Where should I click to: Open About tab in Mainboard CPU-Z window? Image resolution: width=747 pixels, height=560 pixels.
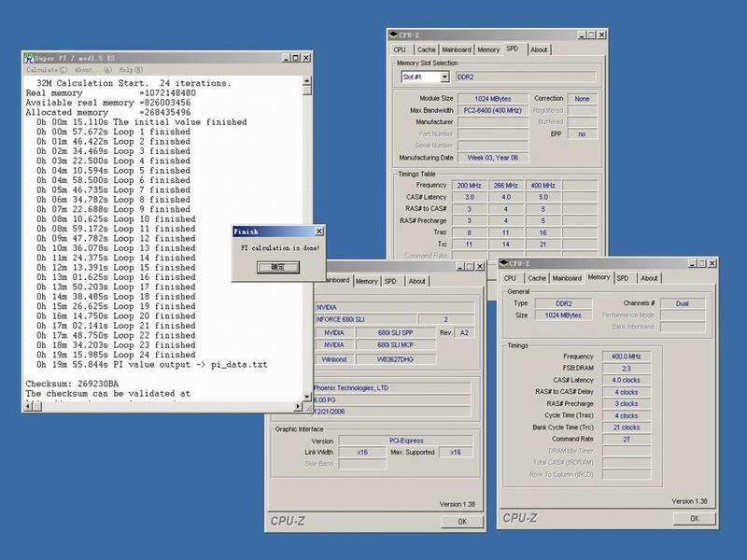416,282
